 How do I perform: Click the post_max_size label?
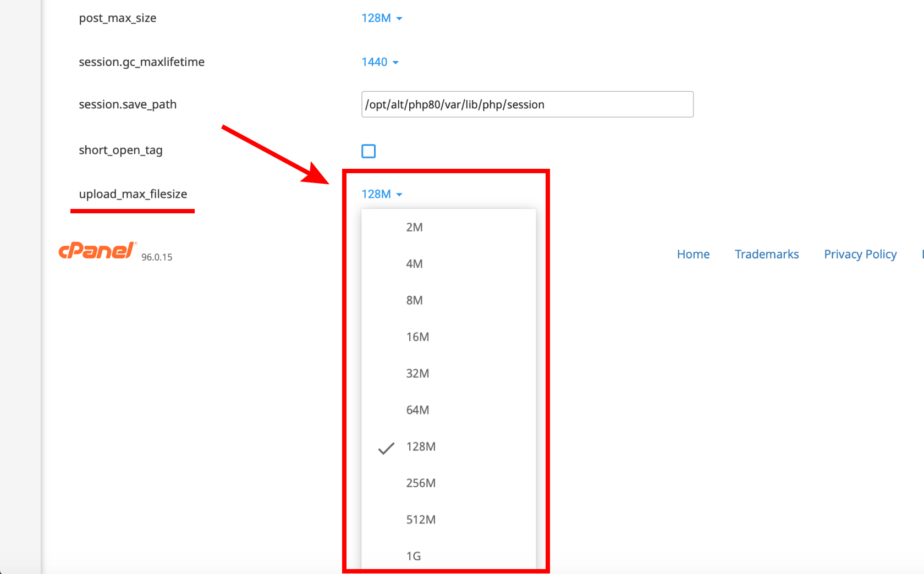(118, 18)
